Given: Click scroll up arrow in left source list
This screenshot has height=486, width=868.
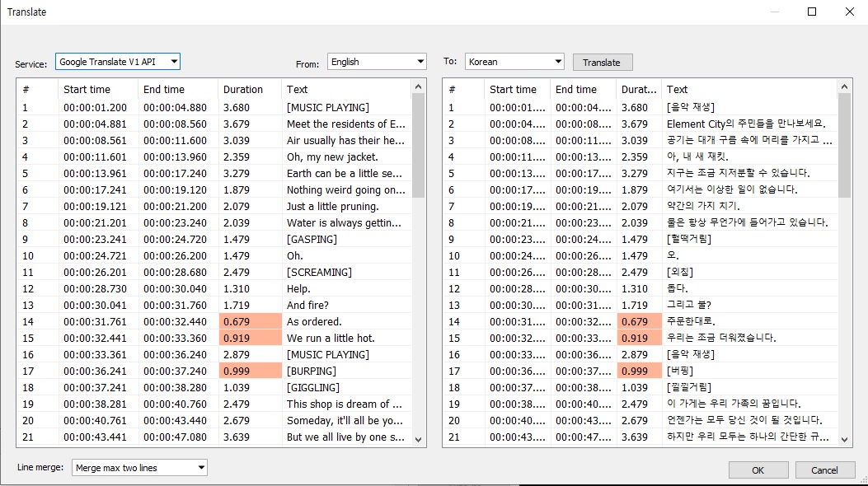Looking at the screenshot, I should point(419,86).
